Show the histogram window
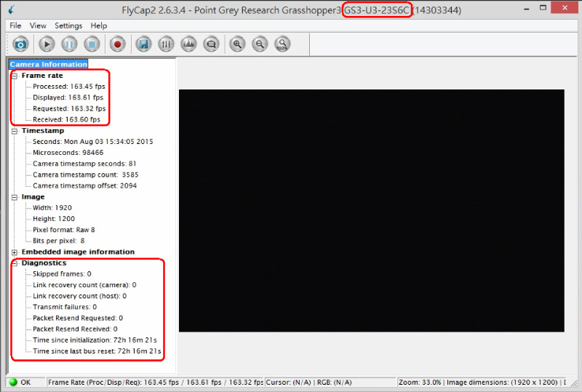The image size is (582, 392). click(188, 44)
